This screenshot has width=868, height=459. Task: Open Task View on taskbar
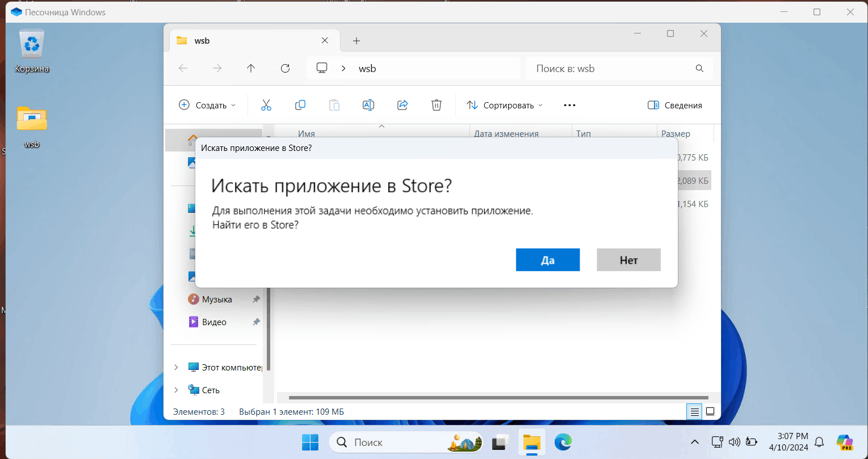(x=500, y=442)
